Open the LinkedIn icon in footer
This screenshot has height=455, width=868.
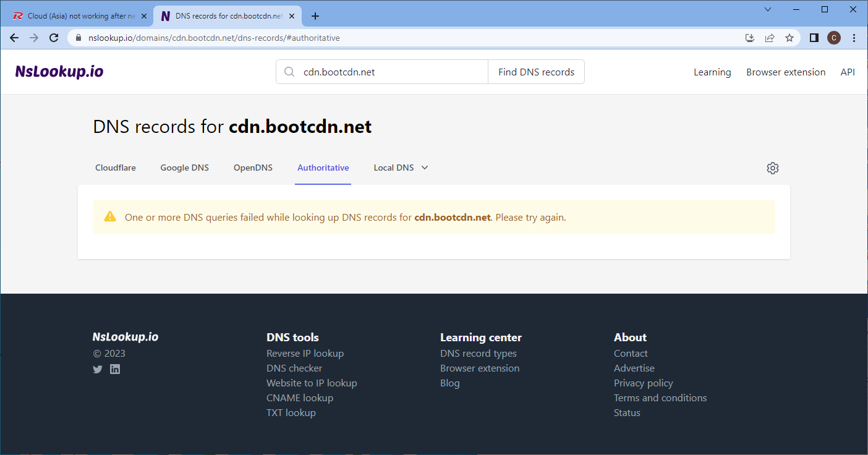115,369
